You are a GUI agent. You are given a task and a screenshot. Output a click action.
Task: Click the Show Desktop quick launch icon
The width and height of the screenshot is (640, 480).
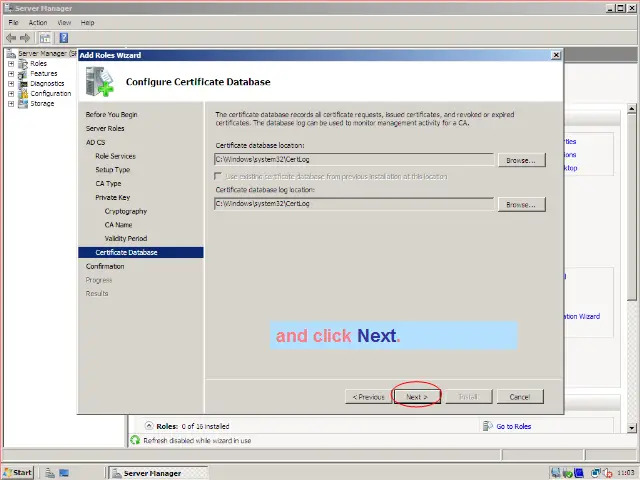(x=64, y=473)
